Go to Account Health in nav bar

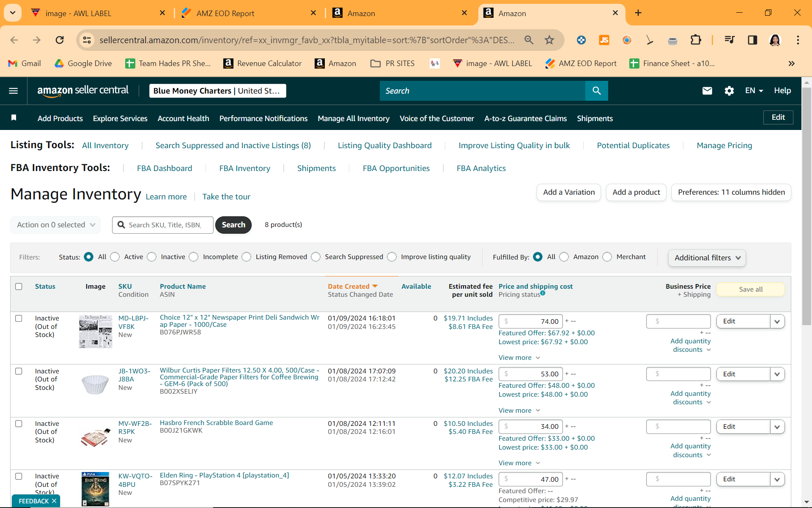tap(184, 119)
